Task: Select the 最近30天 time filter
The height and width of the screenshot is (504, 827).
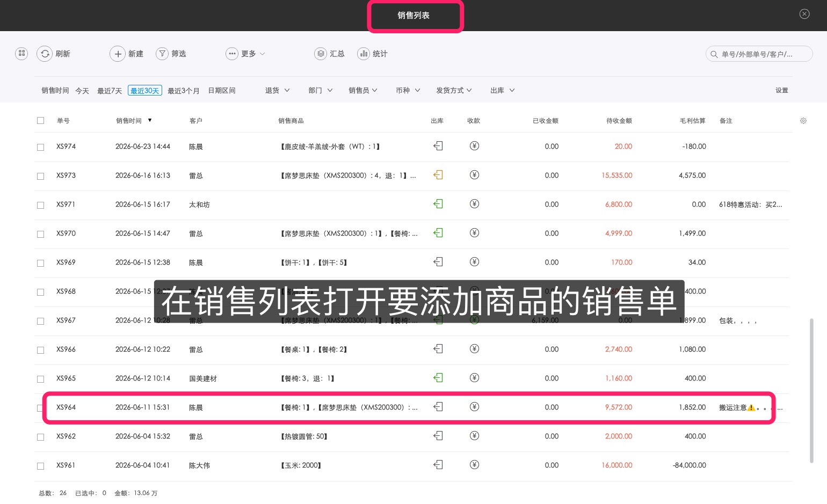Action: 145,91
